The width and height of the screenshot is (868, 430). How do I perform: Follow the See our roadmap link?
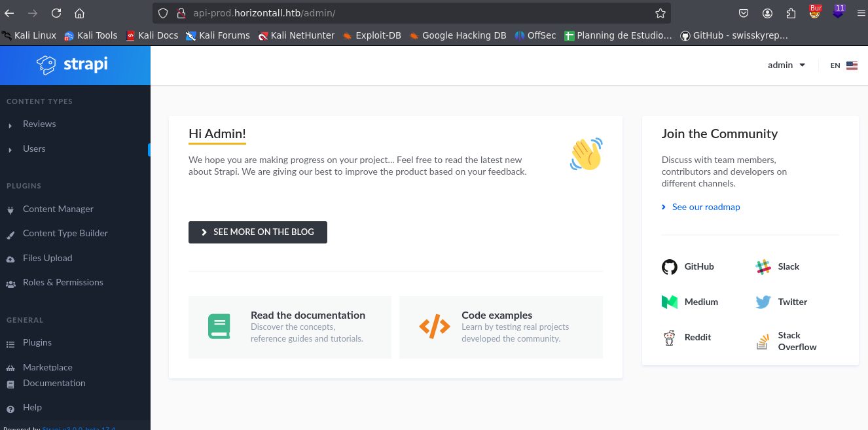tap(706, 207)
